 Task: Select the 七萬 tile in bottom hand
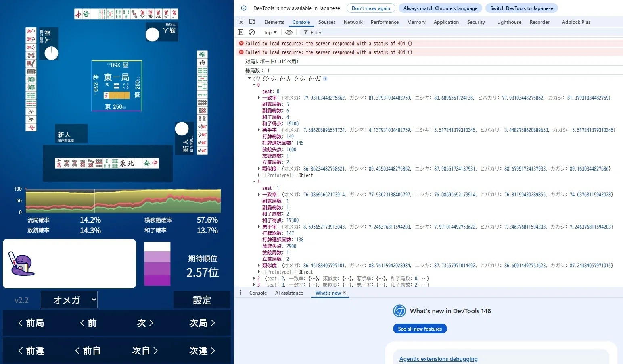click(x=59, y=163)
